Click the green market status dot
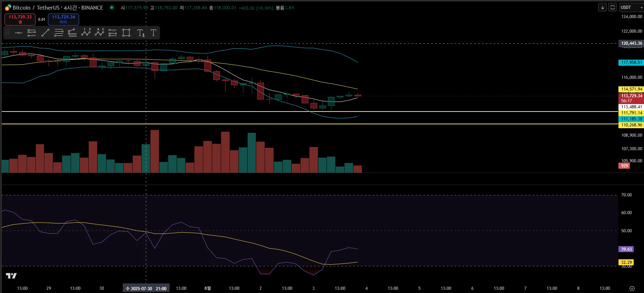The width and height of the screenshot is (644, 293). pyautogui.click(x=112, y=7)
